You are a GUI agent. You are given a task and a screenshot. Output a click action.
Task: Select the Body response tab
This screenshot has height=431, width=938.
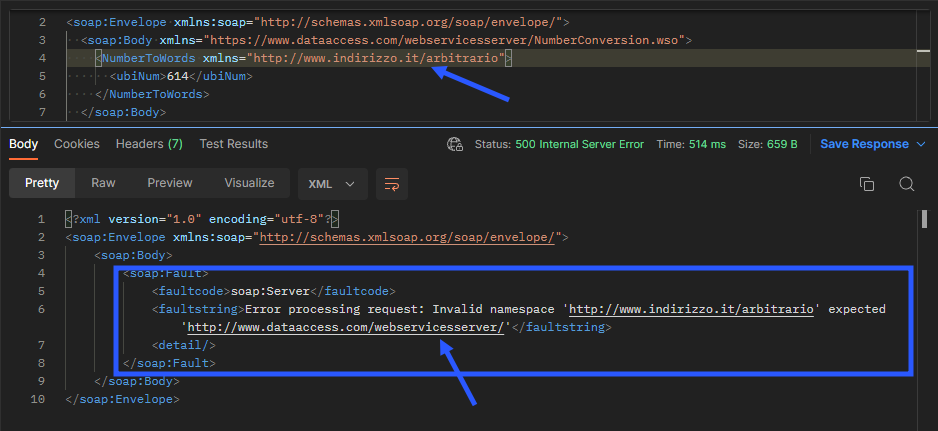click(23, 144)
